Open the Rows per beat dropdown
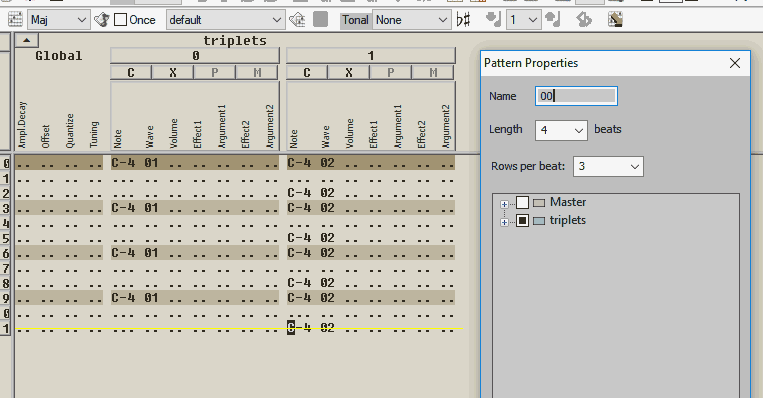 (x=608, y=166)
